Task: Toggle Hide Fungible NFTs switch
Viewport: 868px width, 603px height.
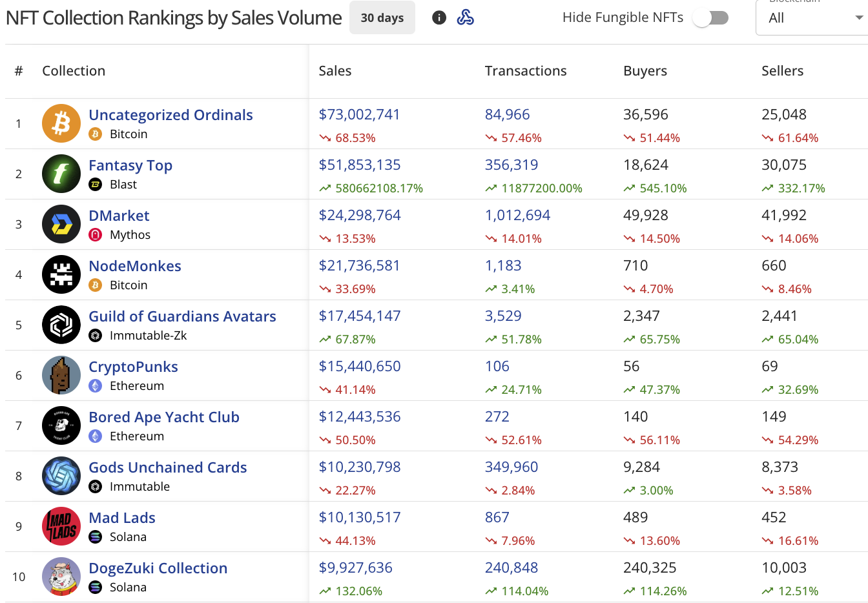Action: pos(710,18)
